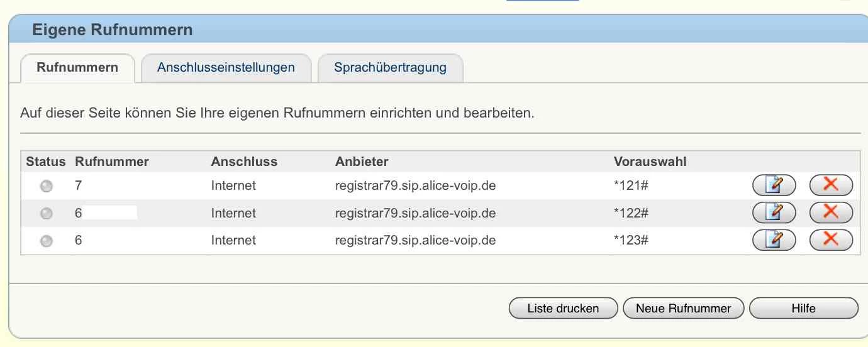Click the Anbieter column header
This screenshot has width=868, height=347.
[x=362, y=162]
